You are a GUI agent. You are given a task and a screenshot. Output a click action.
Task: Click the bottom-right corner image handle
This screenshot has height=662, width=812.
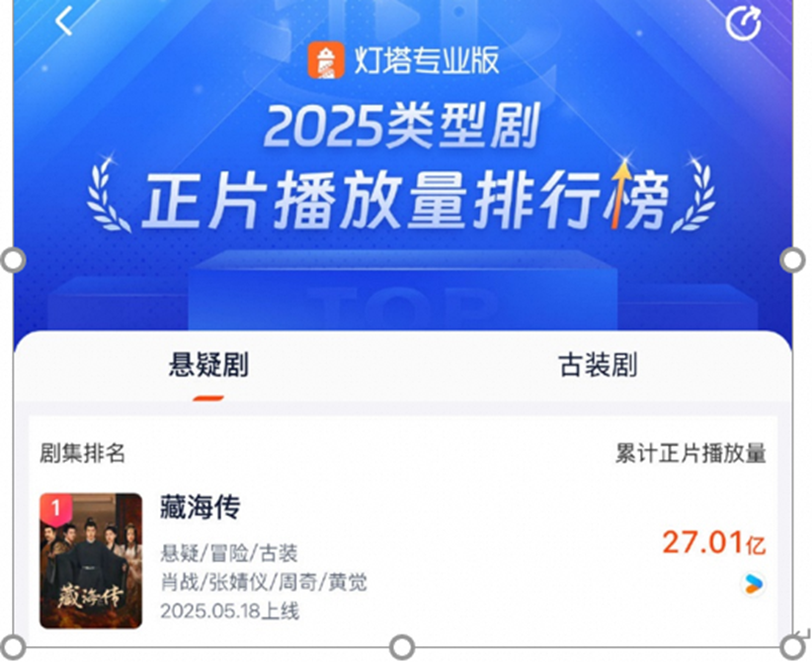click(x=792, y=647)
